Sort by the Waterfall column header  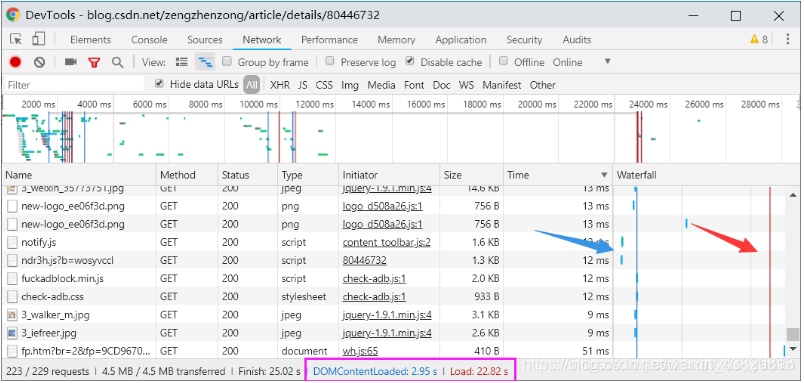point(707,175)
